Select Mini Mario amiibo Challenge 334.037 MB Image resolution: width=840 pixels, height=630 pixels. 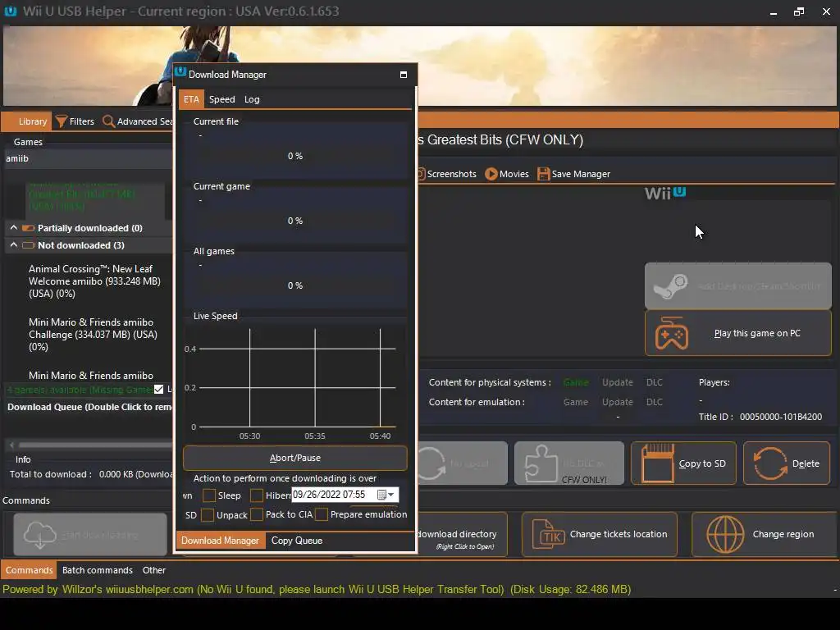(93, 335)
